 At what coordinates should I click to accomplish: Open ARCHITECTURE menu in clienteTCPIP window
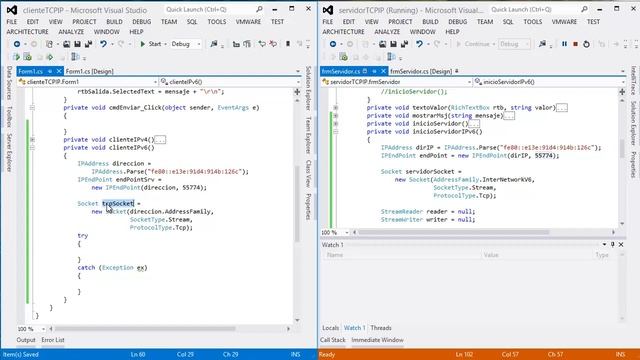pyautogui.click(x=27, y=32)
